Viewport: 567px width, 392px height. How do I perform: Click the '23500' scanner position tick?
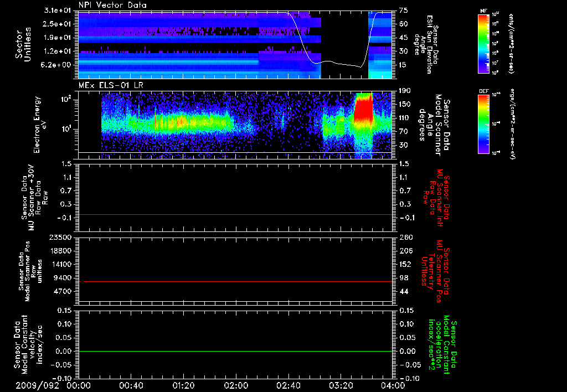60,238
